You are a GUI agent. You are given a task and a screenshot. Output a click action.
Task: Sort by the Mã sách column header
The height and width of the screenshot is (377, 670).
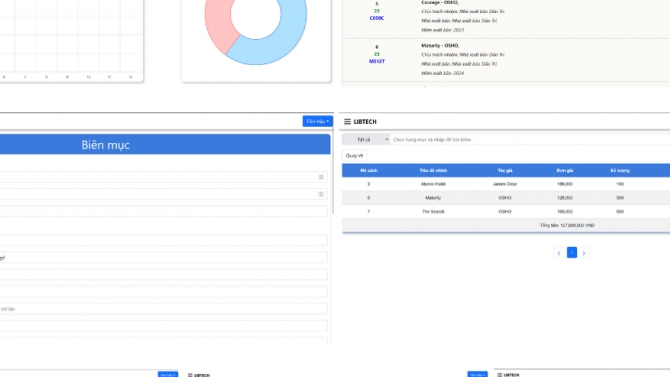(369, 171)
